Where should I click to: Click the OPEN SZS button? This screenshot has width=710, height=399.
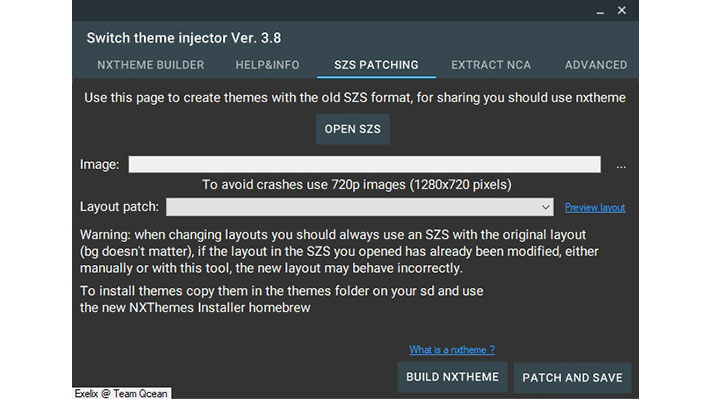[353, 129]
